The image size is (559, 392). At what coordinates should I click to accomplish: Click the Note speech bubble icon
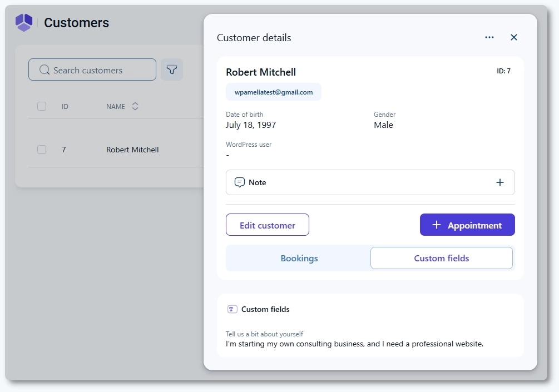pyautogui.click(x=240, y=182)
